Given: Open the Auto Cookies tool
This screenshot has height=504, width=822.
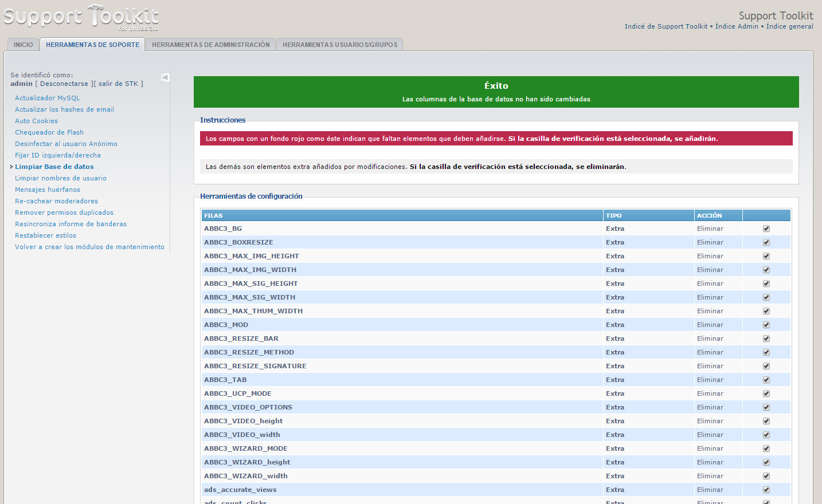Looking at the screenshot, I should 36,121.
